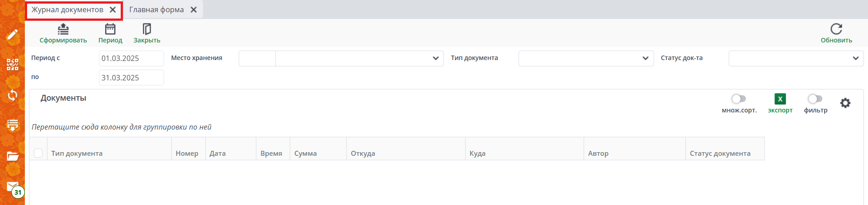
Task: Open table settings gear icon
Action: 845,103
